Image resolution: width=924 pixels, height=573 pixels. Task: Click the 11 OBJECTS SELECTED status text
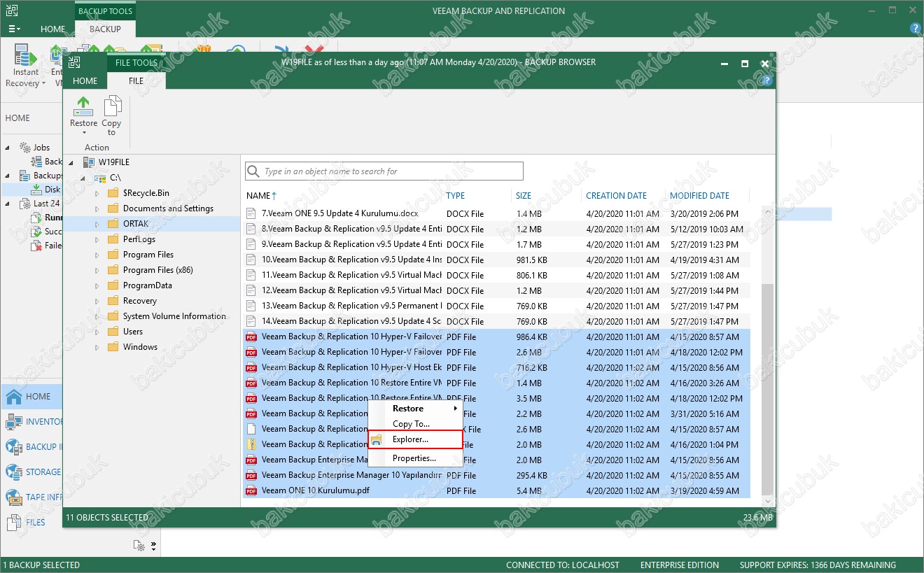(x=106, y=518)
